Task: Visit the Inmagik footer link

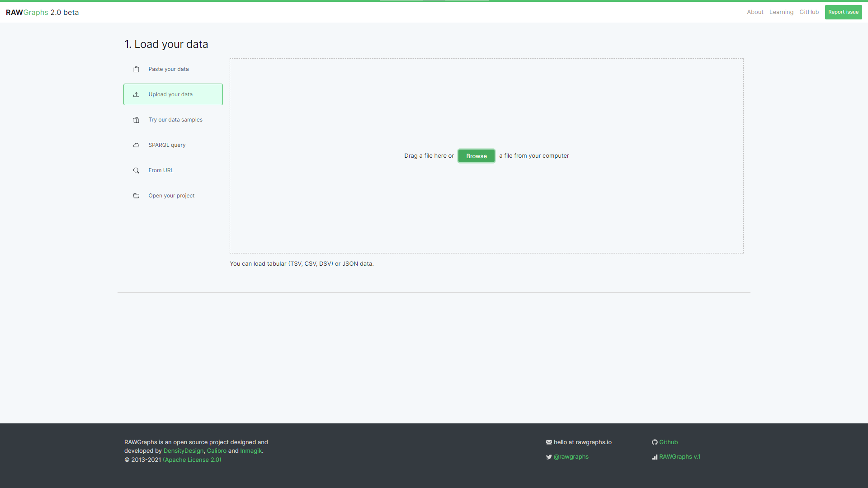Action: tap(251, 451)
